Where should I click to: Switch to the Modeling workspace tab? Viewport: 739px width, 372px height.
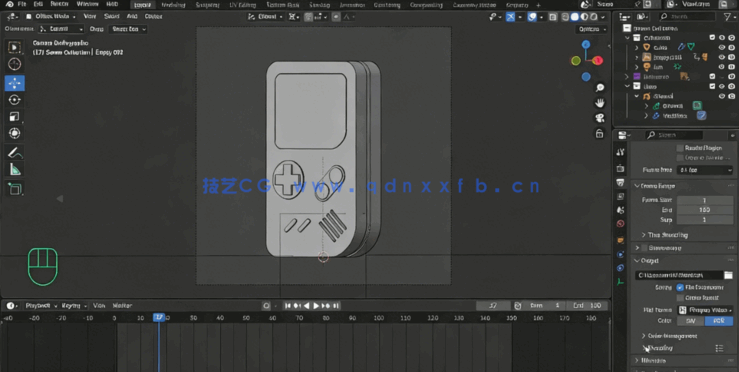pos(172,5)
